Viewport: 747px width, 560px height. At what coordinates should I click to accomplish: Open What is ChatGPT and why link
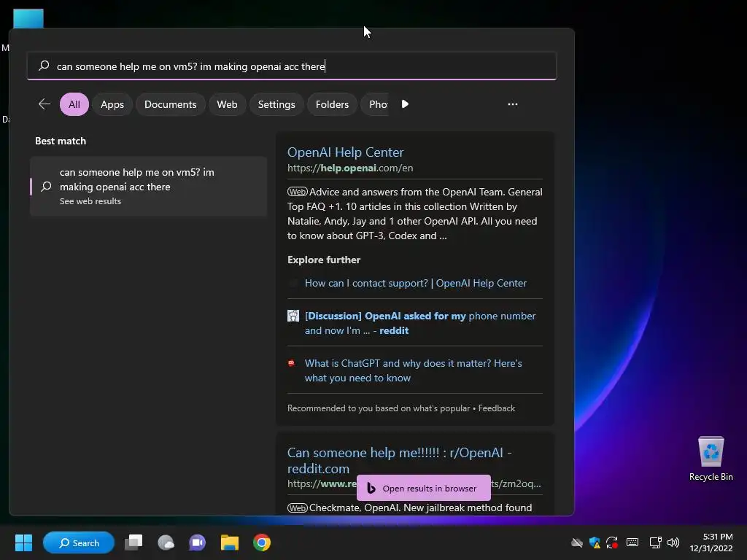tap(413, 370)
